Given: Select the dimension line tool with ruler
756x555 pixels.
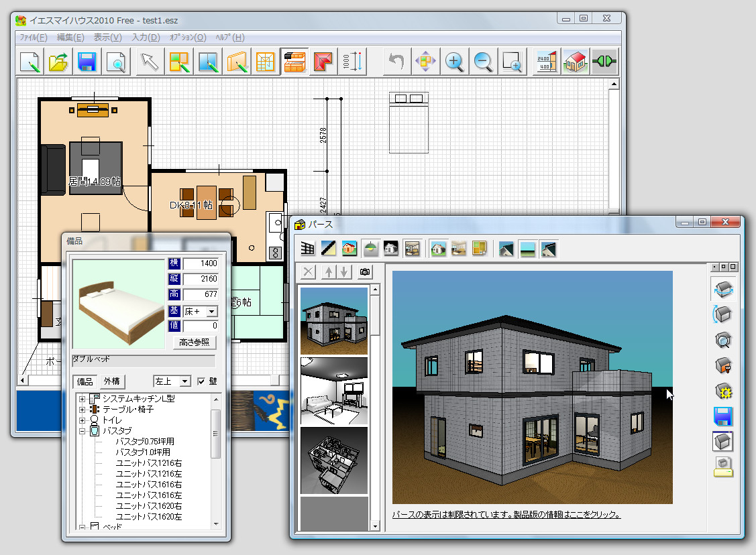Looking at the screenshot, I should click(352, 62).
